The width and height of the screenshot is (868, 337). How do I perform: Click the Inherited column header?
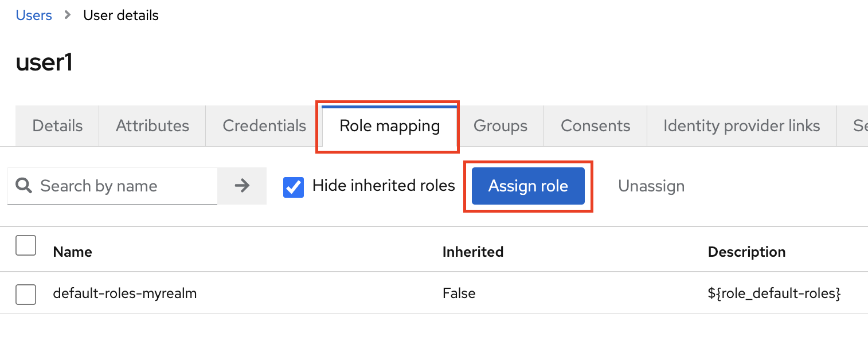472,252
